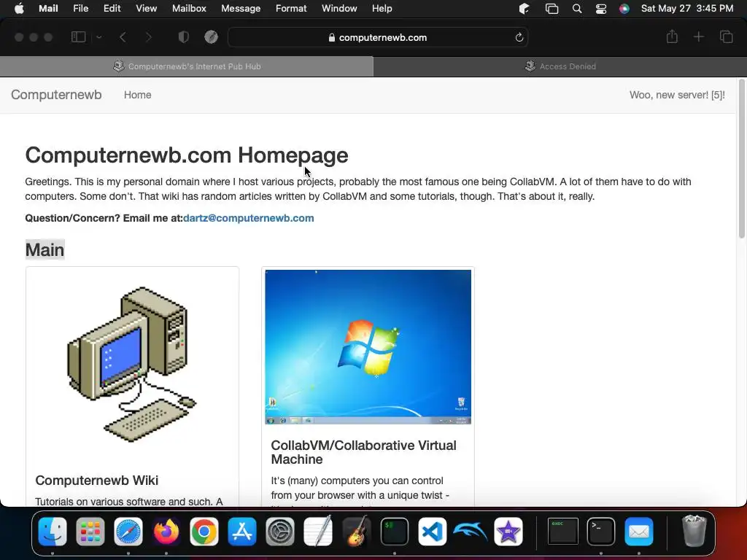
Task: Click the Computernewb.com Homepage heading
Action: click(187, 155)
